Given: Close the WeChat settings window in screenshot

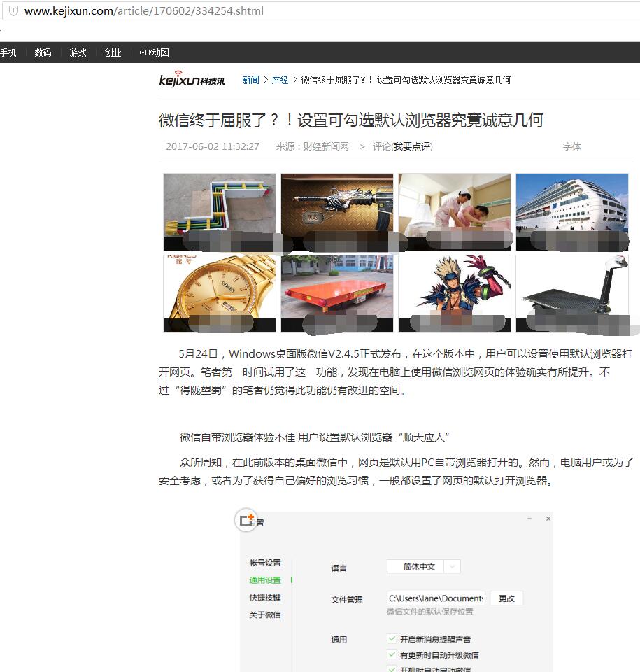Looking at the screenshot, I should pyautogui.click(x=548, y=519).
